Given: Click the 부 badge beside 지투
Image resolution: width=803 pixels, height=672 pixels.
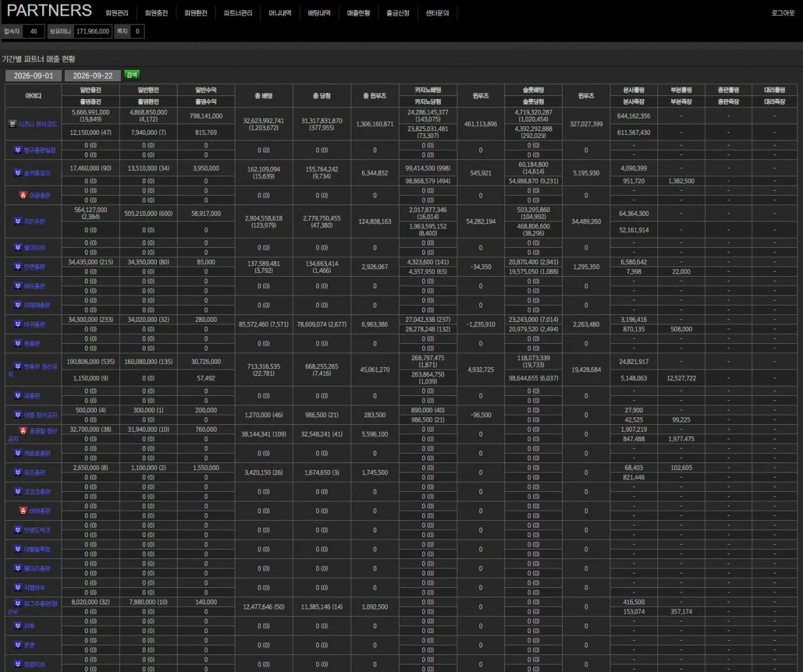Looking at the screenshot, I should 18,626.
